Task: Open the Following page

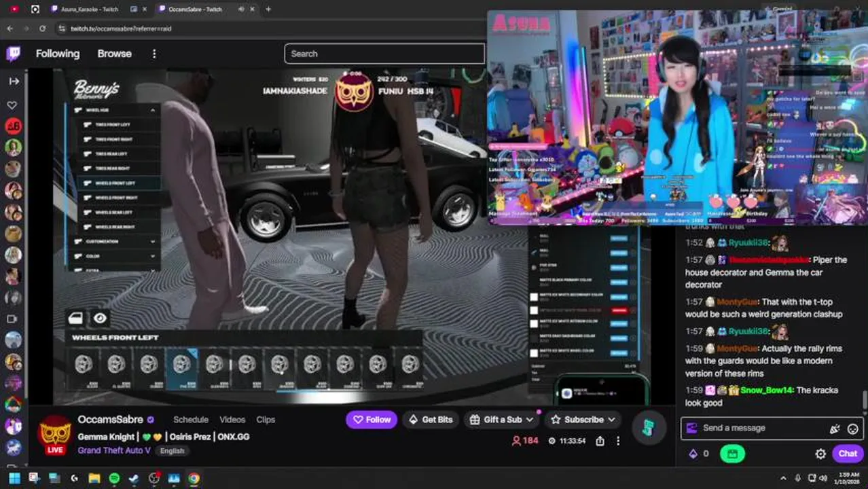Action: tap(58, 54)
